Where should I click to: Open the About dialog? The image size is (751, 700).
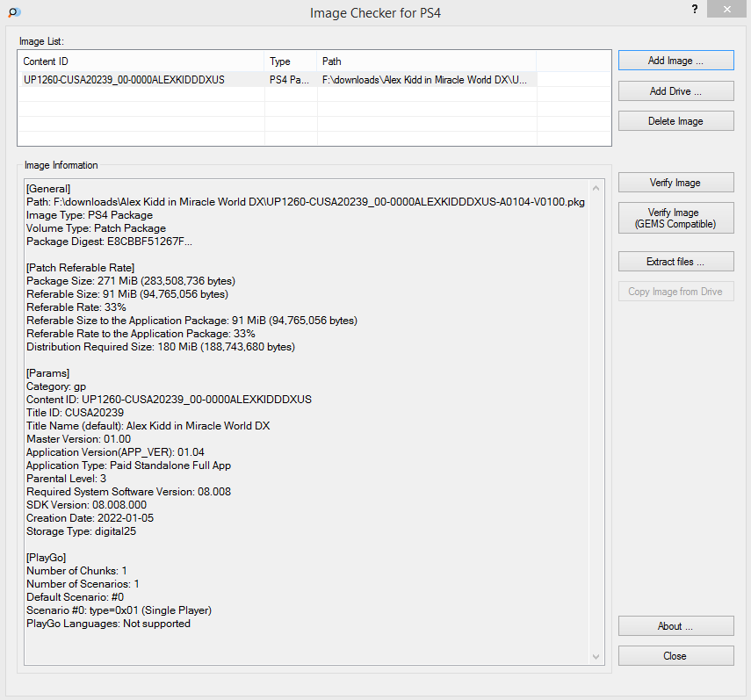click(675, 626)
